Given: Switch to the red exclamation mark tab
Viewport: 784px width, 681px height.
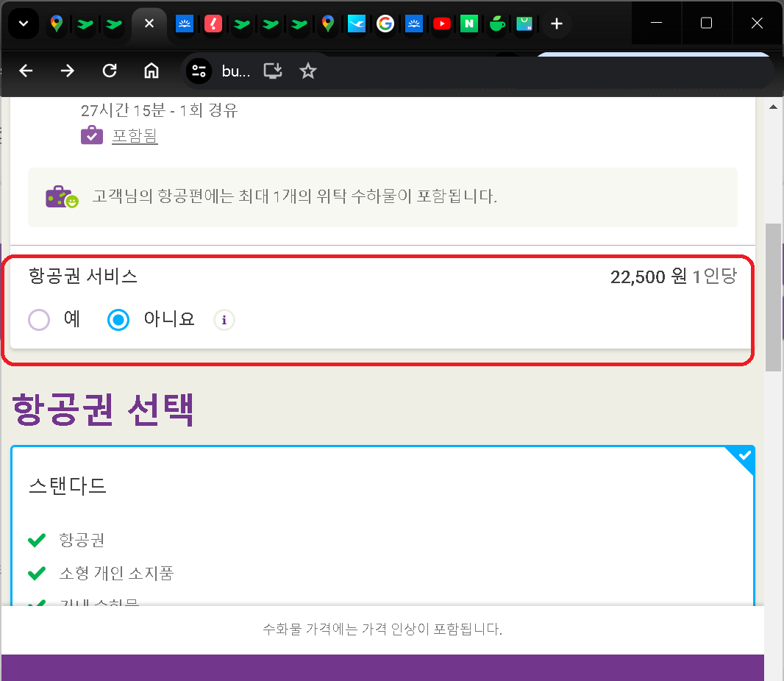Looking at the screenshot, I should pyautogui.click(x=213, y=24).
